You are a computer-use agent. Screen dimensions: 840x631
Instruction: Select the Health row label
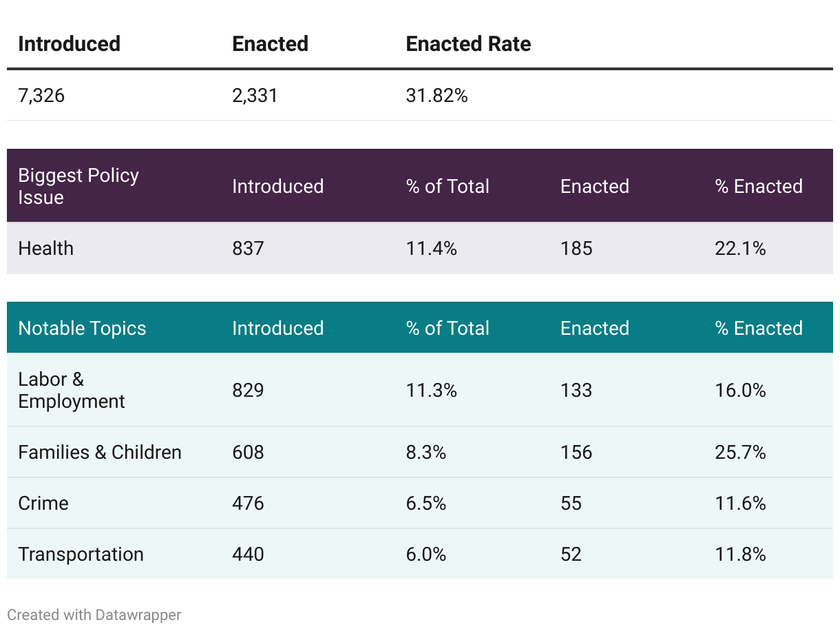click(45, 248)
